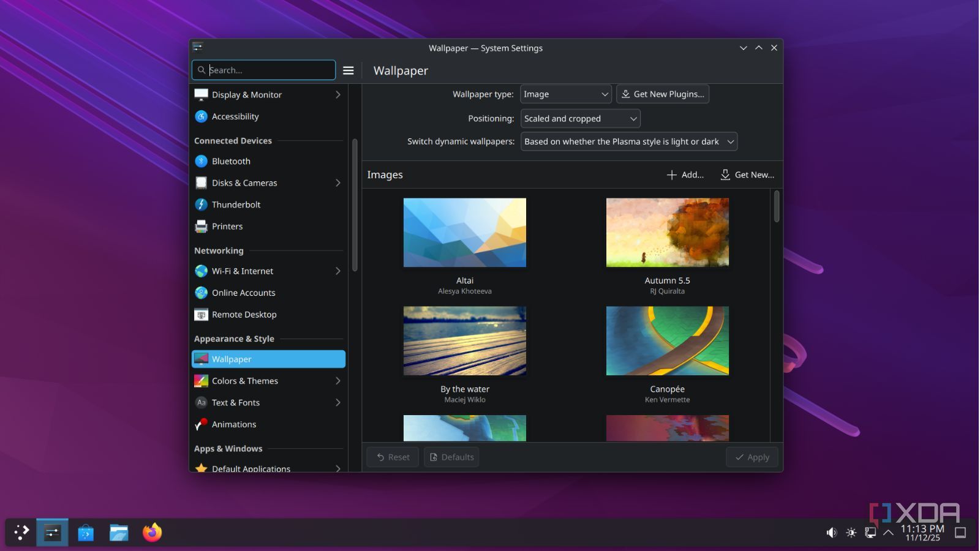Open Remote Desktop settings
This screenshot has width=980, height=551.
coord(269,315)
